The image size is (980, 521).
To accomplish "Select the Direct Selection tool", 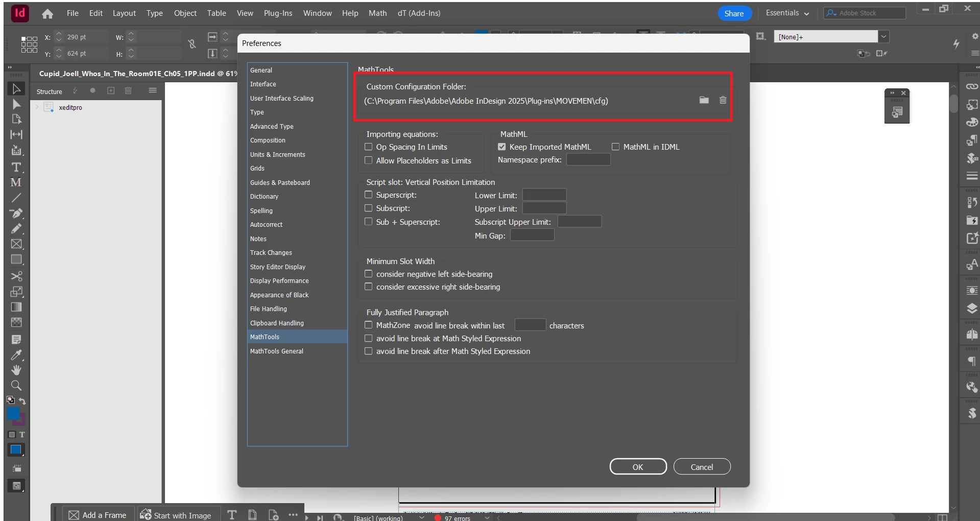I will coord(16,104).
